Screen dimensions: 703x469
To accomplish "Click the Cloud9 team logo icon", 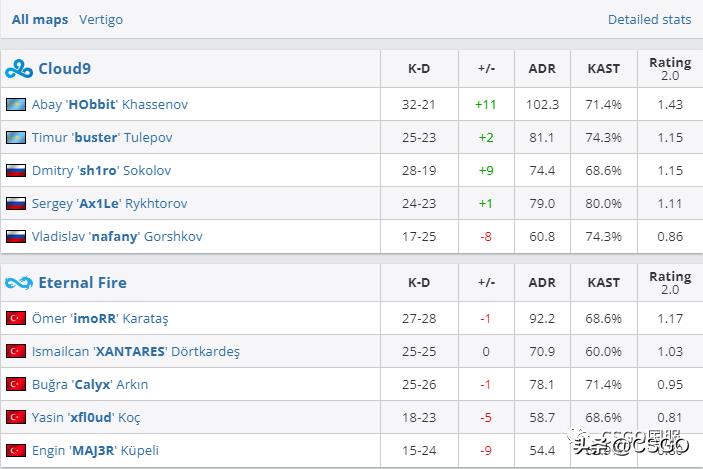I will click(x=19, y=69).
